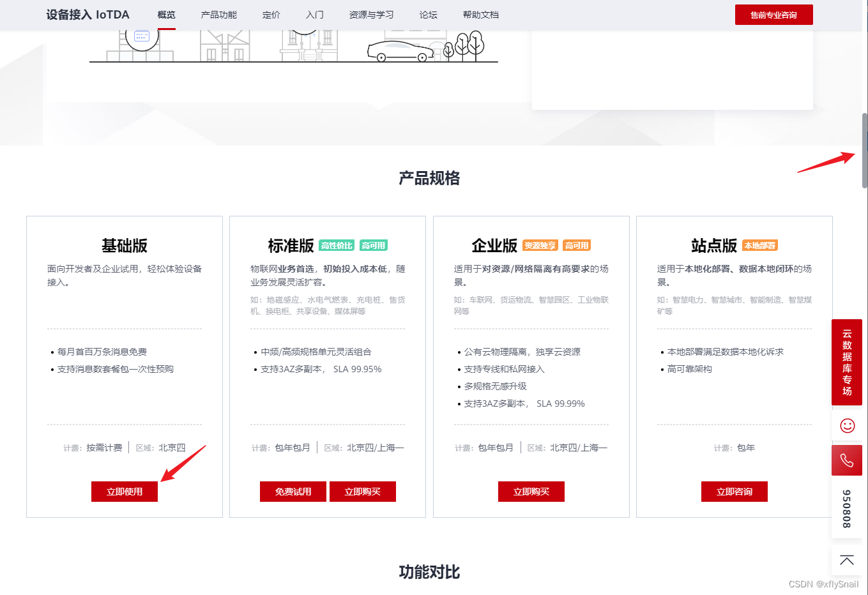Click 支持专线和私网接入 bullet

[505, 369]
